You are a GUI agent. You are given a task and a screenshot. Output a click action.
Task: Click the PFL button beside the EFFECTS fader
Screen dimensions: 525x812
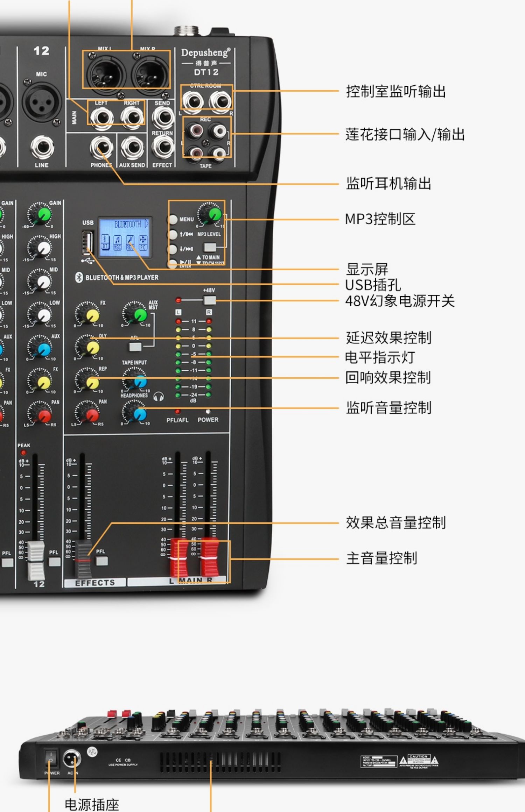click(x=102, y=561)
